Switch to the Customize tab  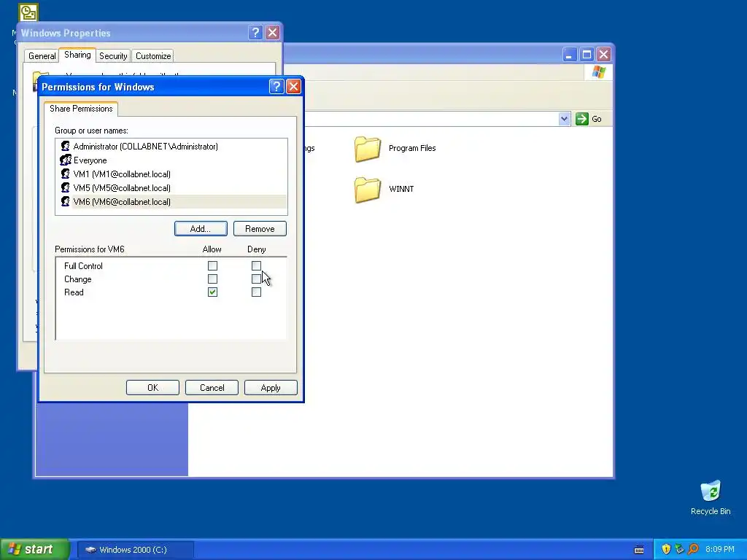(x=153, y=56)
